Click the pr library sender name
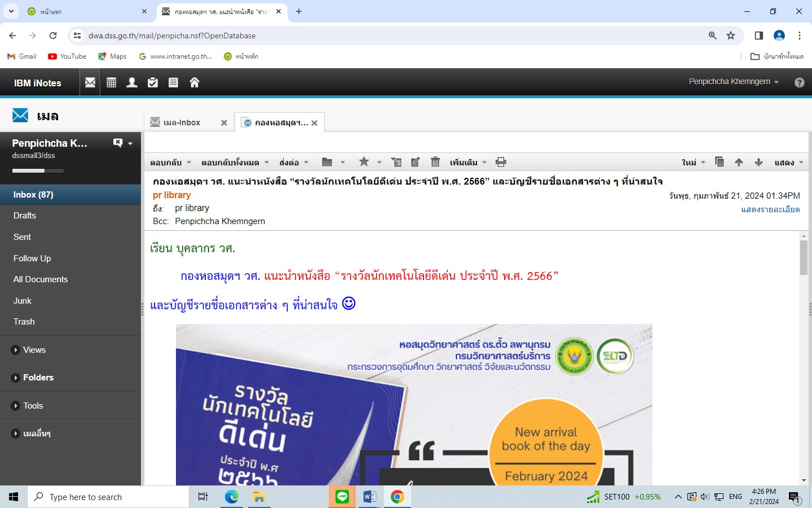812x508 pixels. pyautogui.click(x=172, y=195)
